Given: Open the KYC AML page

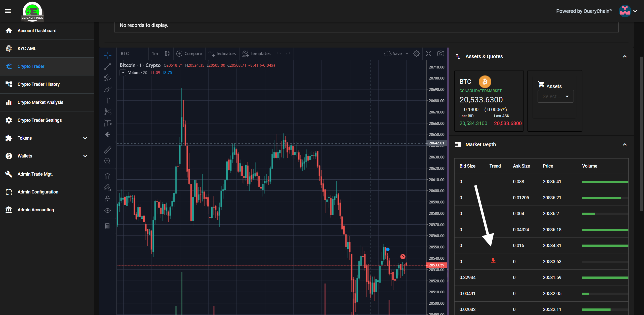Looking at the screenshot, I should click(x=47, y=49).
